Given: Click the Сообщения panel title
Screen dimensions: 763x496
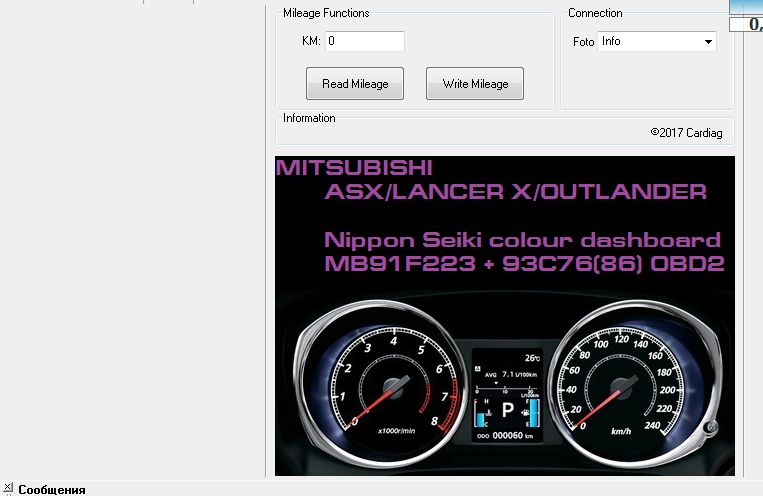Looking at the screenshot, I should coord(52,490).
